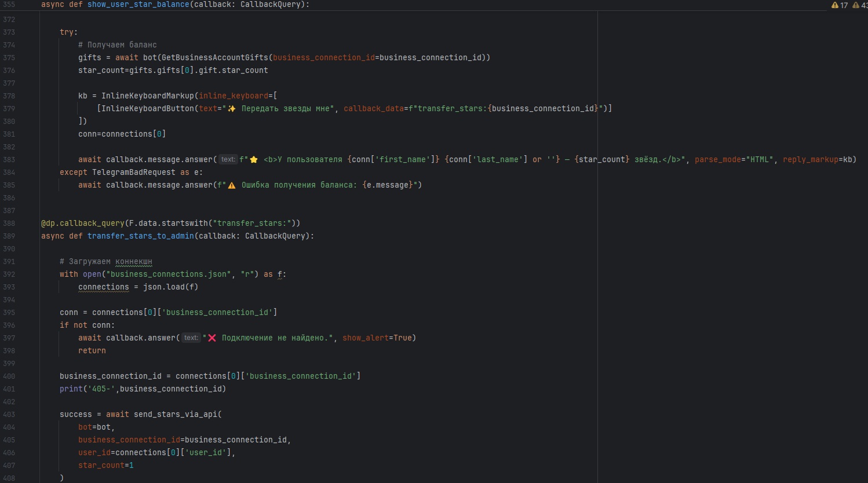Image resolution: width=868 pixels, height=483 pixels.
Task: Open the 17 warnings inspection indicator
Action: pyautogui.click(x=840, y=5)
